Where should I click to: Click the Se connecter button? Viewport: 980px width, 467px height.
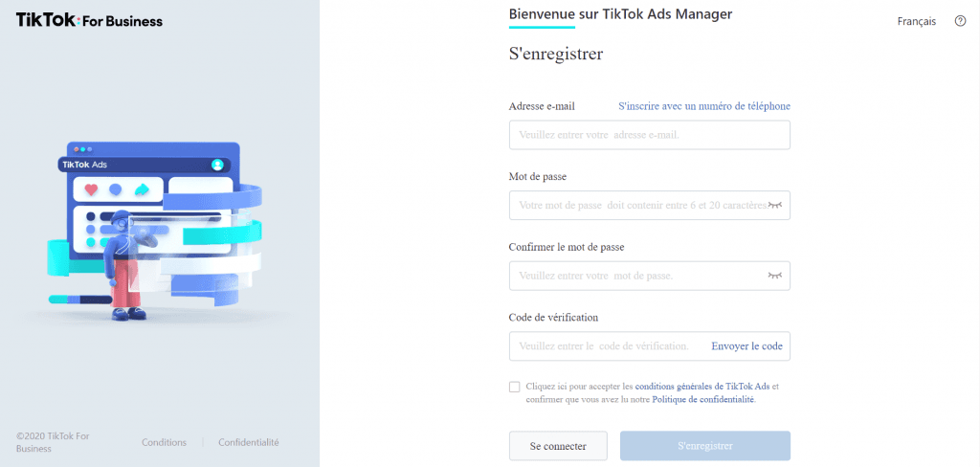click(558, 446)
